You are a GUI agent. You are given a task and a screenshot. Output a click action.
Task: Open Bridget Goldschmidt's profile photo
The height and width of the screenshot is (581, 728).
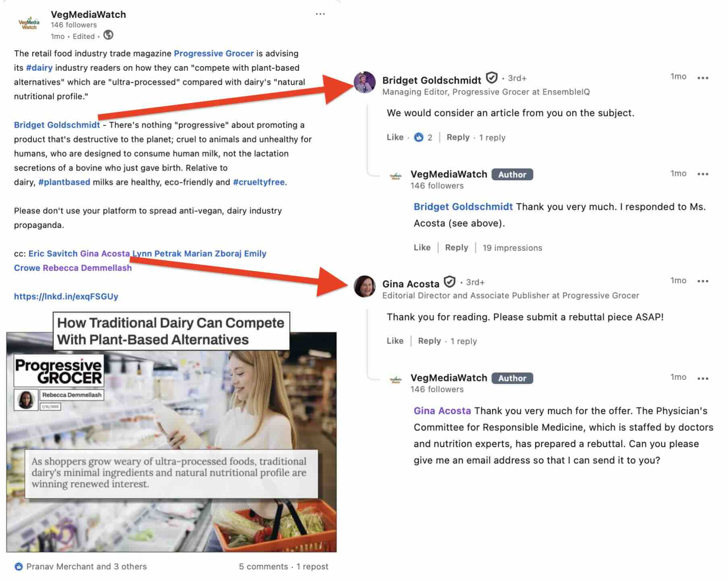tap(364, 82)
